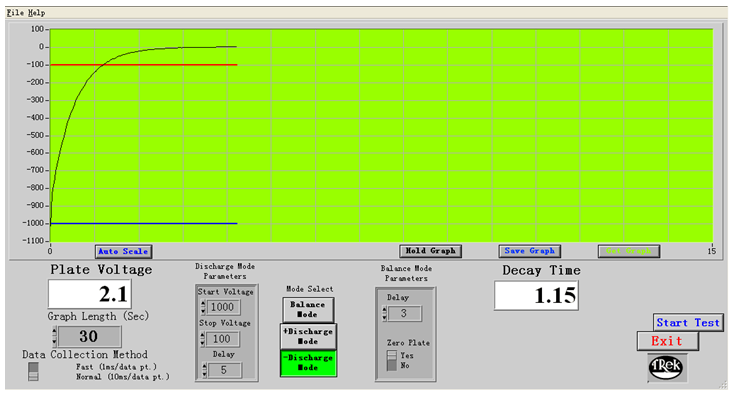
Task: Click the Graph Length stepper arrows
Action: point(55,336)
